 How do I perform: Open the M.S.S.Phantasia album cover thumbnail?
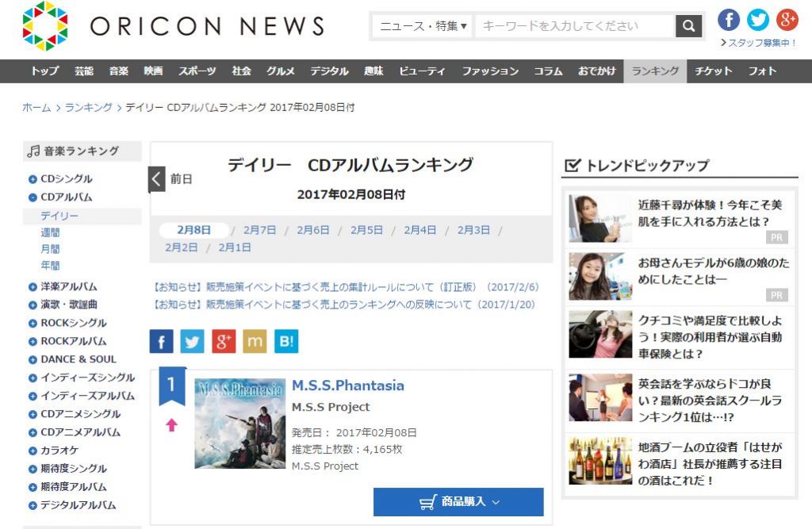pyautogui.click(x=239, y=424)
